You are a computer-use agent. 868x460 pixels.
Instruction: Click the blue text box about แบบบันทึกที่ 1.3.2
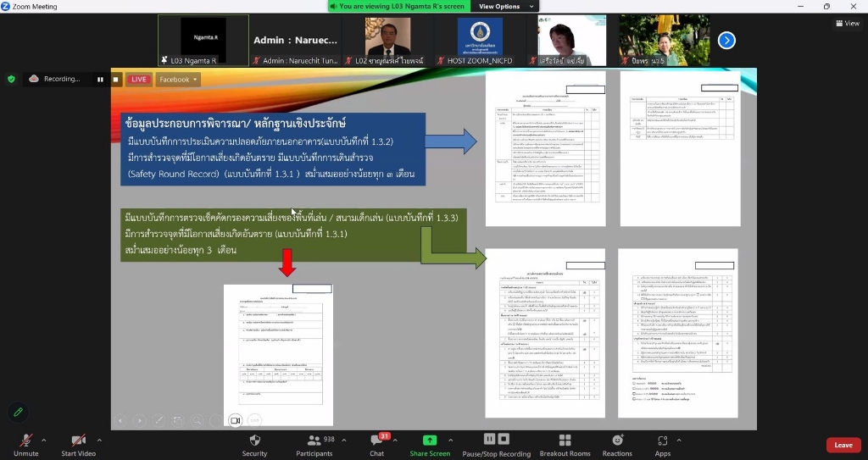coord(273,149)
